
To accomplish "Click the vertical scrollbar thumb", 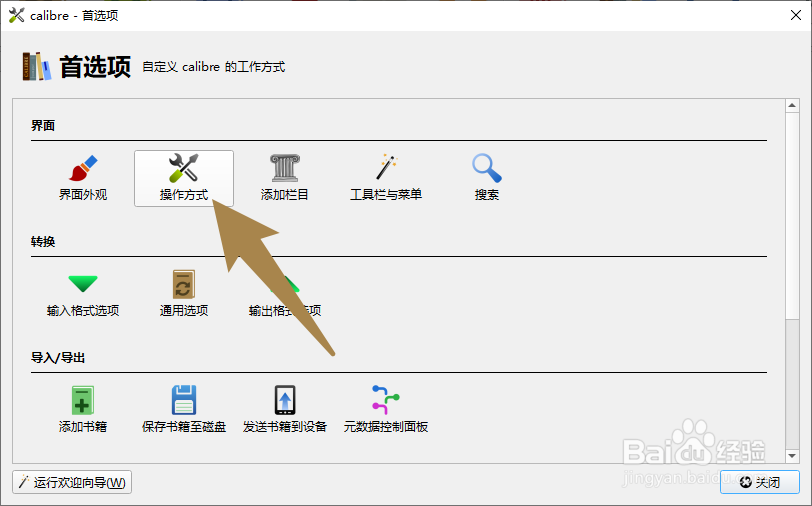I will [x=792, y=215].
